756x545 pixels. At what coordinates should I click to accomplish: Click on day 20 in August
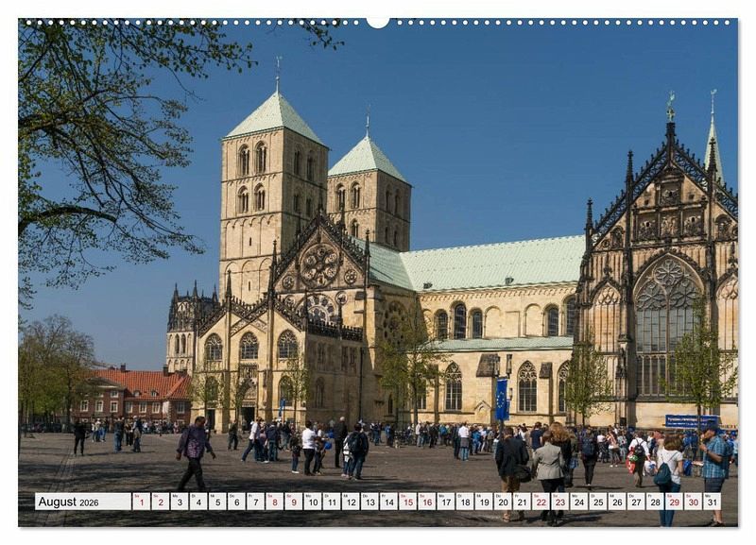pyautogui.click(x=502, y=502)
